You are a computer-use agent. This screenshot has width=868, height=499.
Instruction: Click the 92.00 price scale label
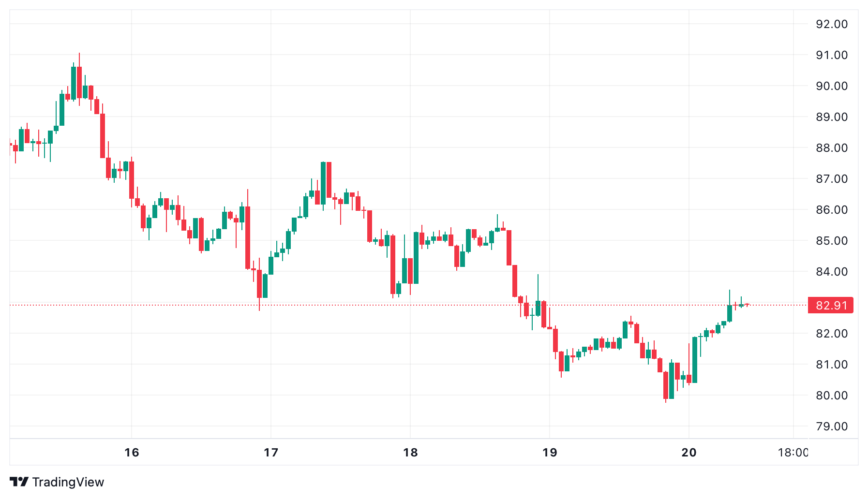pos(832,24)
